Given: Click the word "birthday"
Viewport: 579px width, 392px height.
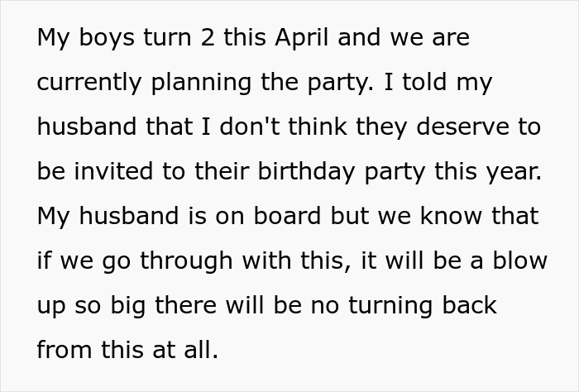Looking at the screenshot, I should [306, 172].
